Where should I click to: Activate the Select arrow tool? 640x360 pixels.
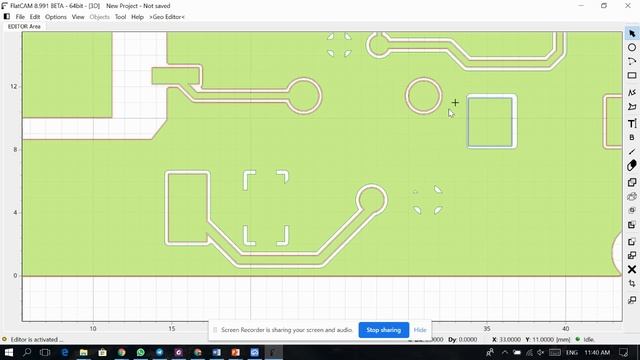tap(632, 33)
